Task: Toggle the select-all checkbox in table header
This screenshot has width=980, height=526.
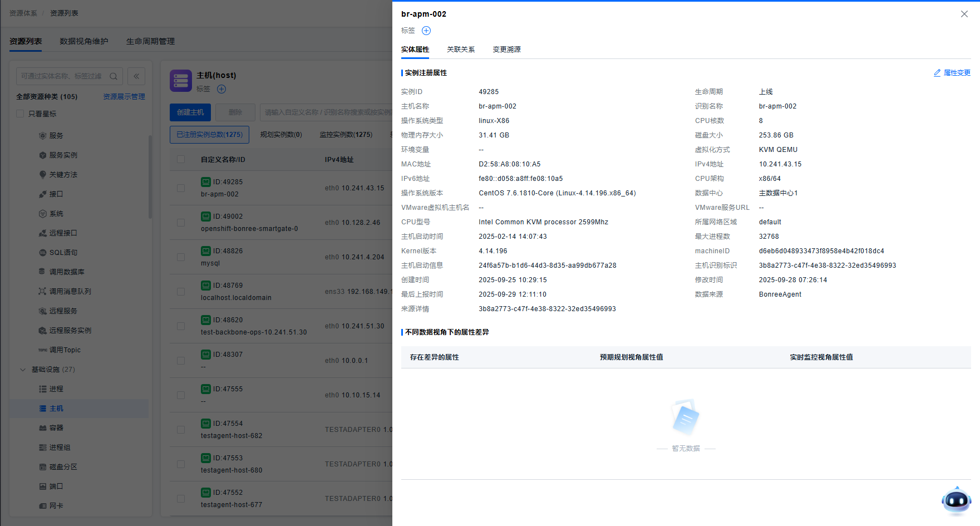Action: coord(181,159)
